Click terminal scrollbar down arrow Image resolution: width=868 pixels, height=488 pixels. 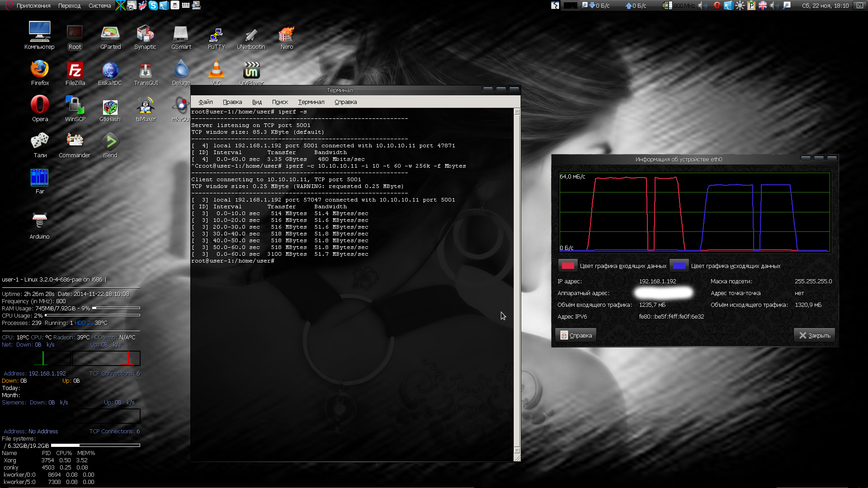517,450
